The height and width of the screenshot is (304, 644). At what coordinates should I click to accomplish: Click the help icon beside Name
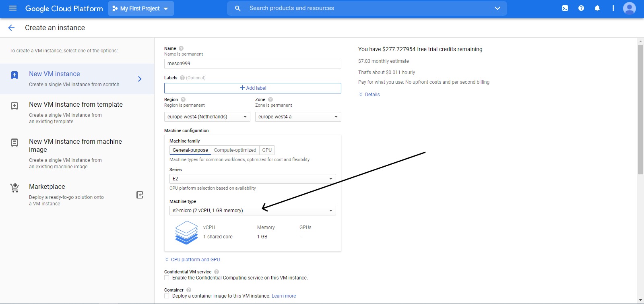click(x=181, y=48)
